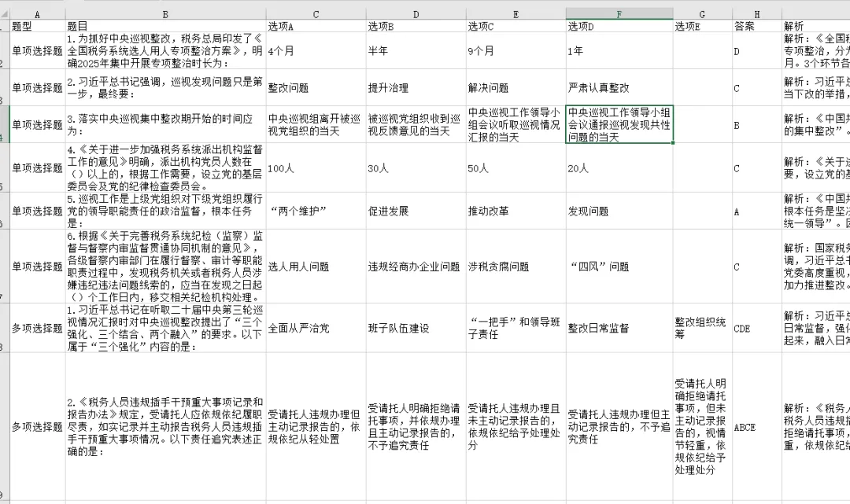Select the cell '50人'
Viewport: 850px width, 504px height.
coord(516,167)
